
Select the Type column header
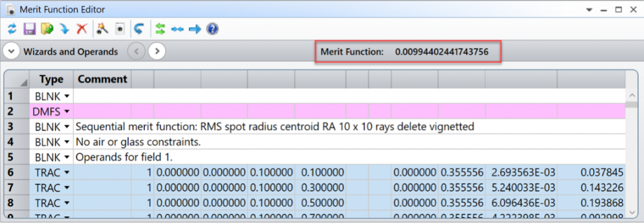pos(51,79)
